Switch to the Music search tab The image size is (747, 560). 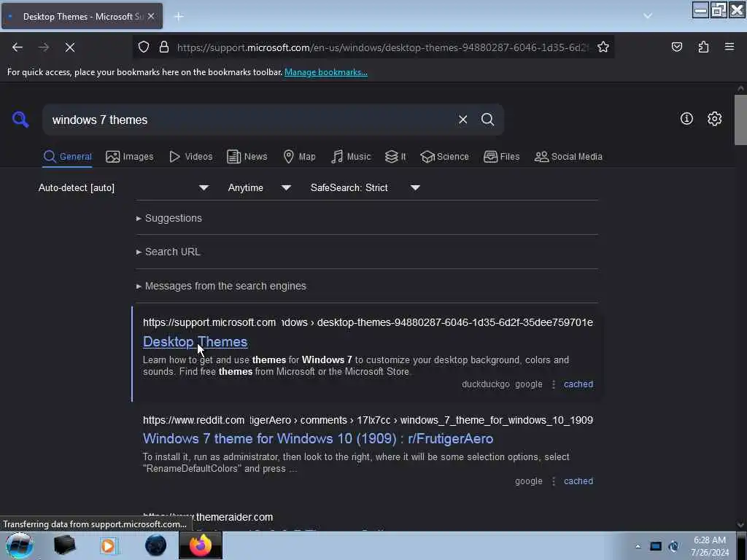351,157
